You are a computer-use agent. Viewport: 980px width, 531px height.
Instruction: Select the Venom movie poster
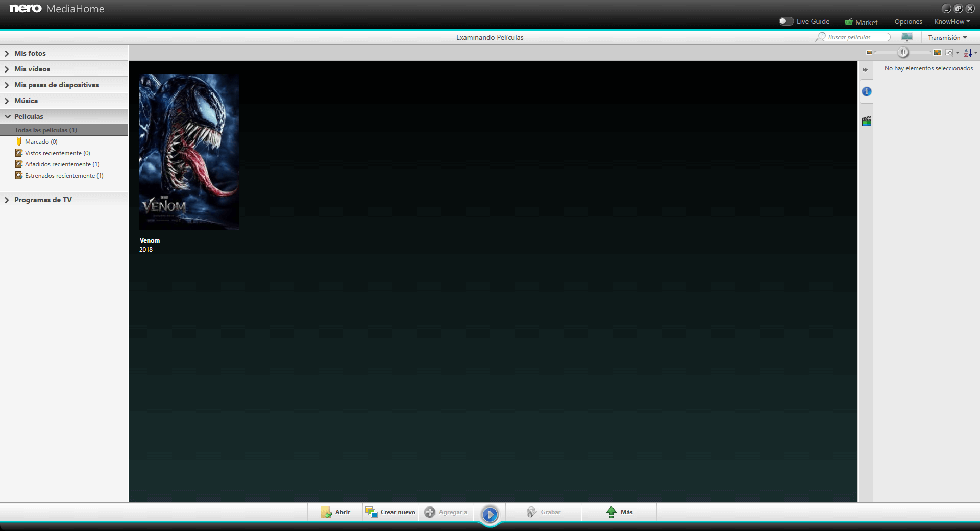(189, 151)
